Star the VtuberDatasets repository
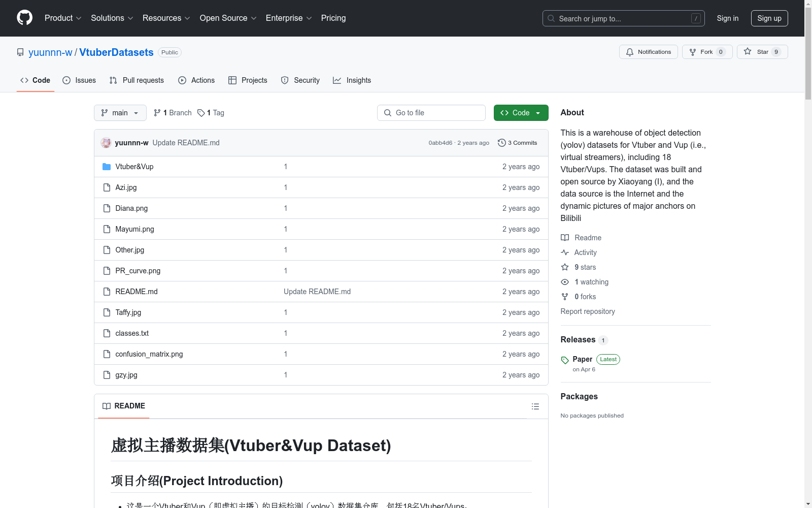812x508 pixels. [762, 52]
